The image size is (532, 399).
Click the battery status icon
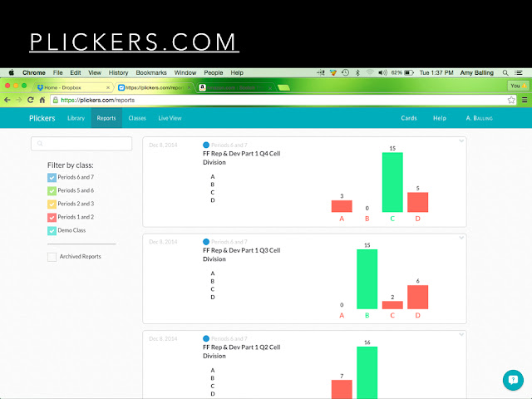tap(409, 72)
